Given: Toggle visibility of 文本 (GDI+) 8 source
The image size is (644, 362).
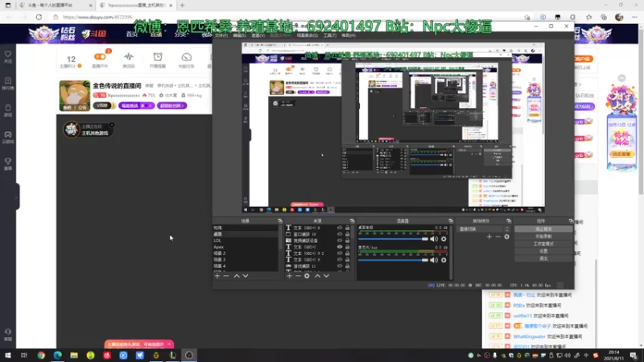Looking at the screenshot, I should 340,228.
